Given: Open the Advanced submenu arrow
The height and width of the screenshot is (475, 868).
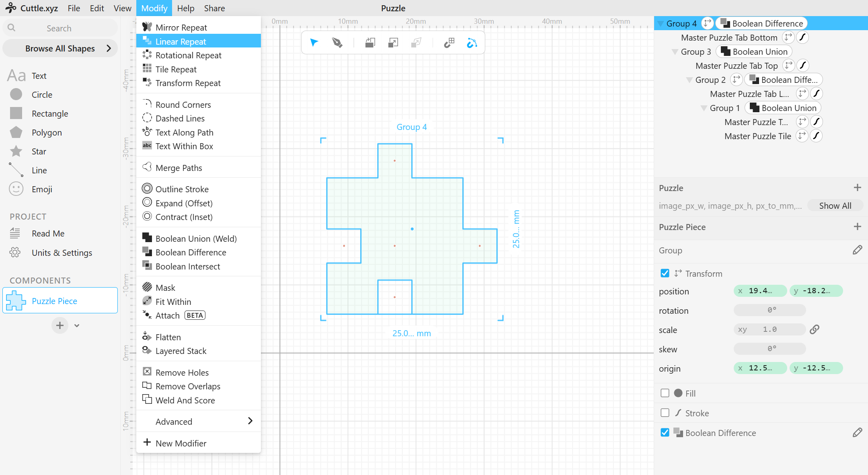Looking at the screenshot, I should click(x=250, y=421).
